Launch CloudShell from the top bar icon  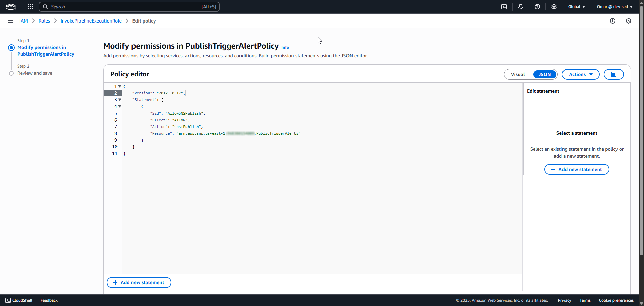pos(504,7)
